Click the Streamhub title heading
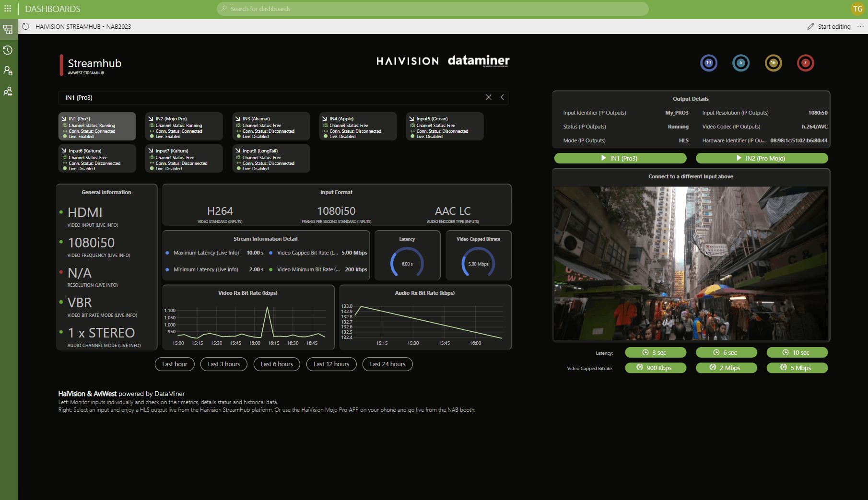This screenshot has width=868, height=500. coord(94,63)
